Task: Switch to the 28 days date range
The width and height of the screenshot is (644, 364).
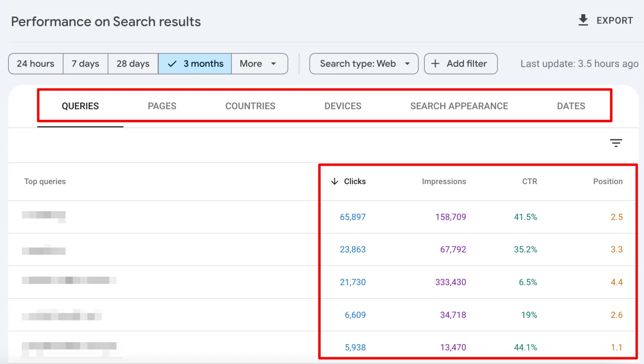Action: click(133, 63)
